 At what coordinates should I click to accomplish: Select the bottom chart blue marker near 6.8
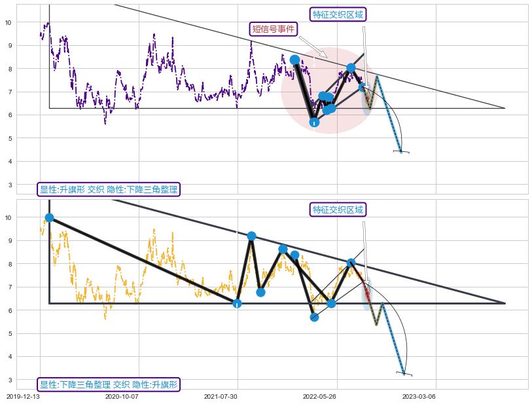(x=260, y=292)
